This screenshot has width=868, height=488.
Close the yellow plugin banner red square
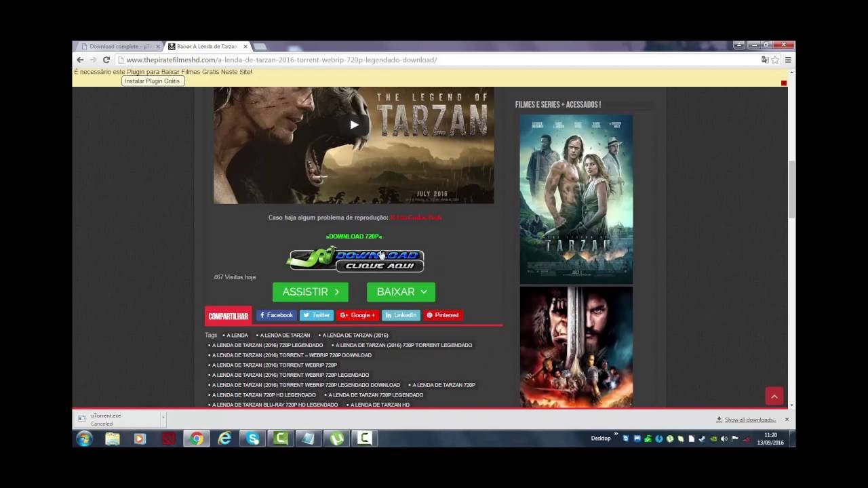click(784, 83)
